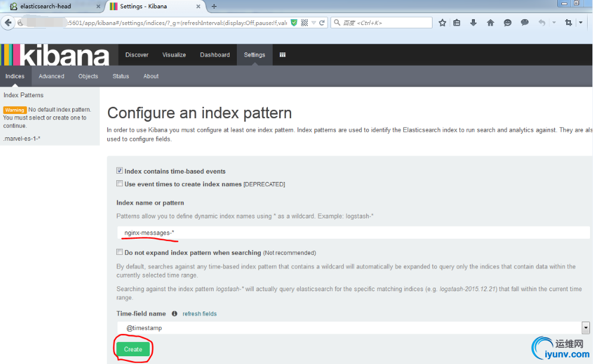Restore down the browser window

pos(576,4)
